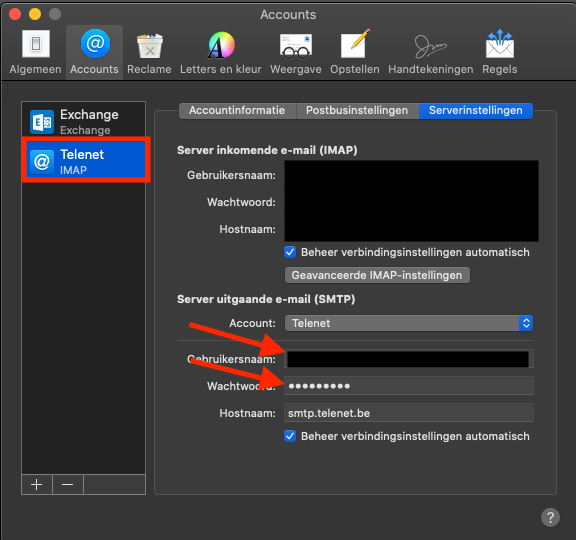Image resolution: width=576 pixels, height=540 pixels.
Task: Select the Serverinstellingen tab
Action: tap(476, 111)
